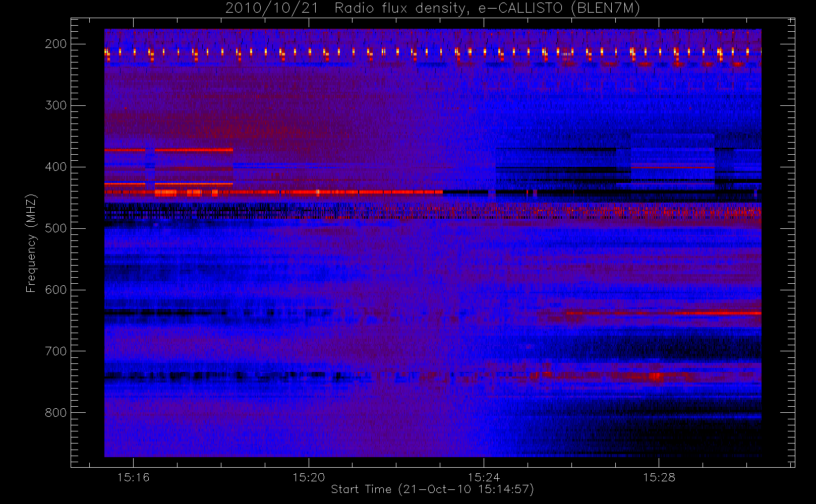Click the 15:16 time tick label
Viewport: 816px width, 504px height.
click(133, 477)
